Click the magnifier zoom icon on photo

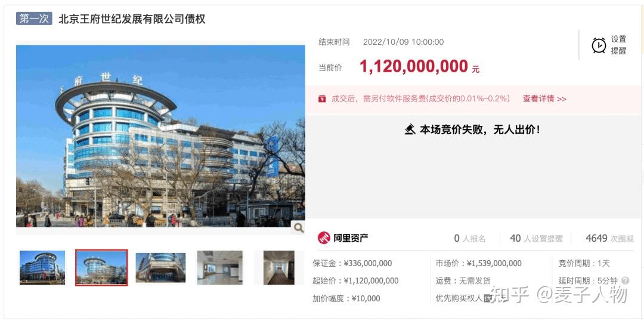pyautogui.click(x=299, y=227)
